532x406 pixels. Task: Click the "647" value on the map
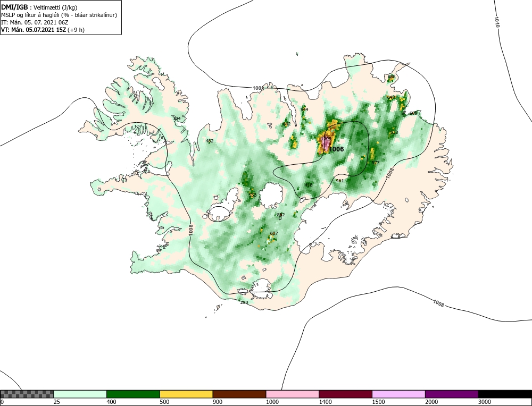(x=391, y=97)
